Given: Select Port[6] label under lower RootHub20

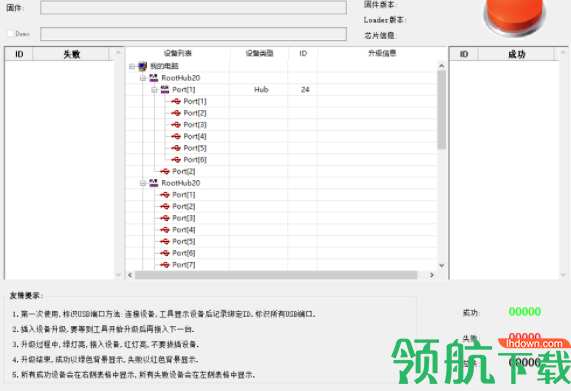Looking at the screenshot, I should point(184,253).
